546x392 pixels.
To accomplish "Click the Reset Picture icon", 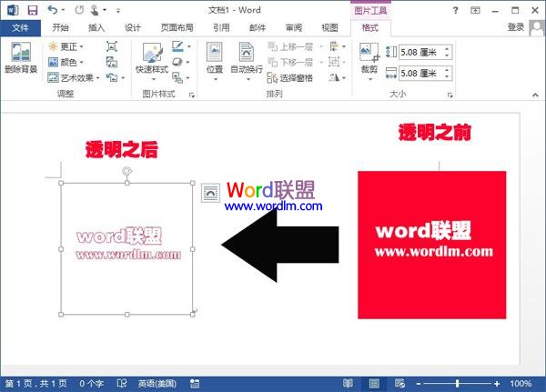I will [112, 77].
